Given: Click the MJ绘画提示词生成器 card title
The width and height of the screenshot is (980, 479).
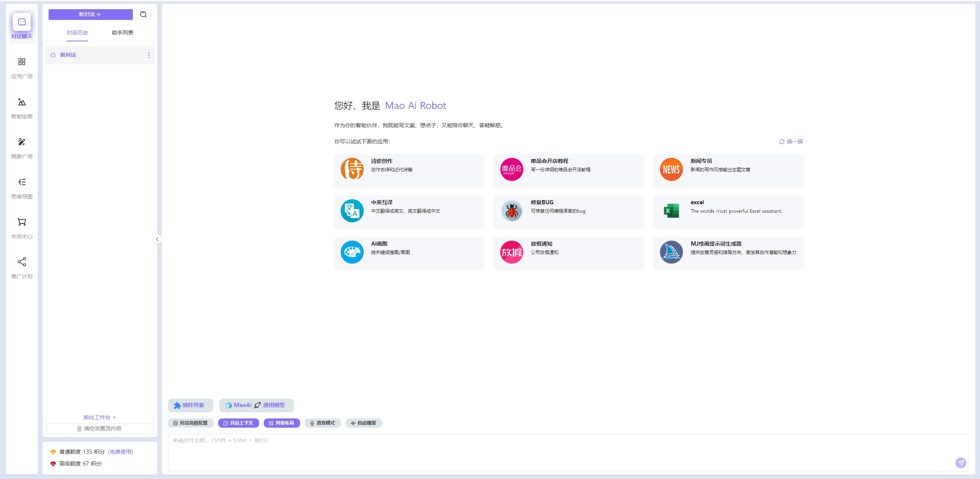Looking at the screenshot, I should (x=716, y=244).
